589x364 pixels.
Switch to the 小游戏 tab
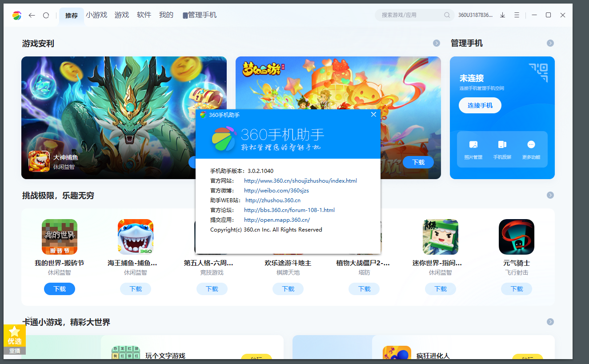coord(96,15)
